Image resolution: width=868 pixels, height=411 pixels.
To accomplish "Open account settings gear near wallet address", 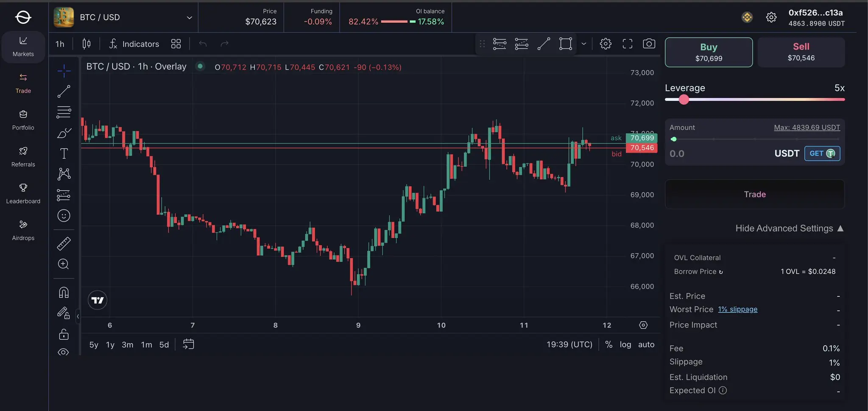I will [771, 17].
